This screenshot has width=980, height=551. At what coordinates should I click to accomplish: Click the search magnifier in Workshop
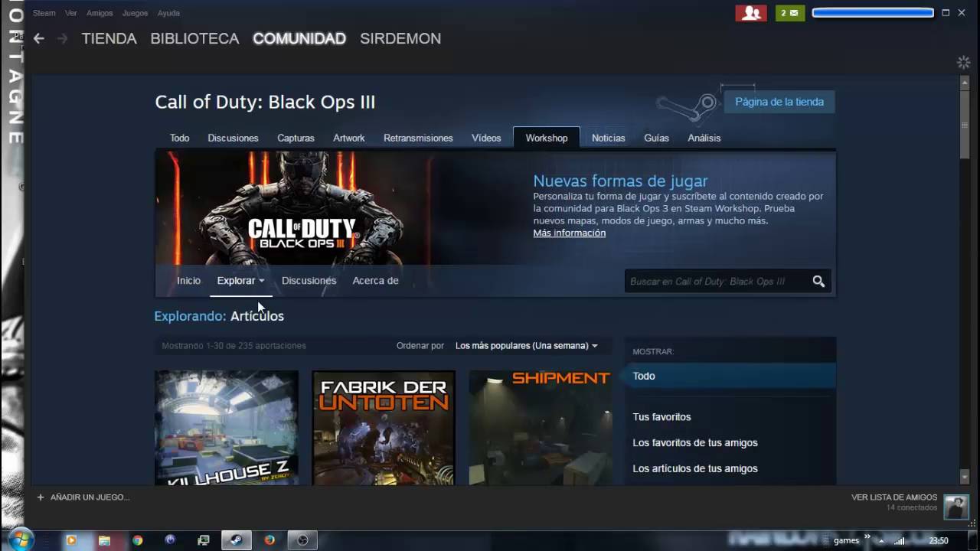818,282
